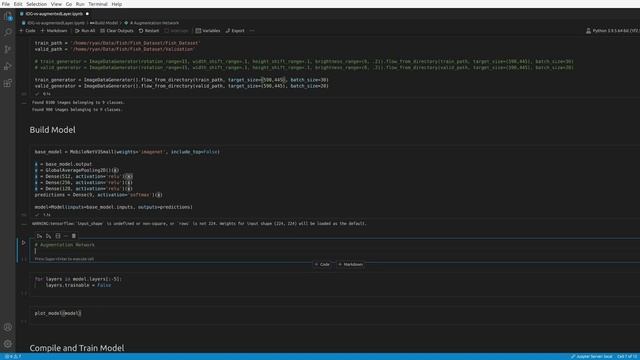The height and width of the screenshot is (360, 640).
Task: Click the Build Model heading
Action: tap(53, 130)
